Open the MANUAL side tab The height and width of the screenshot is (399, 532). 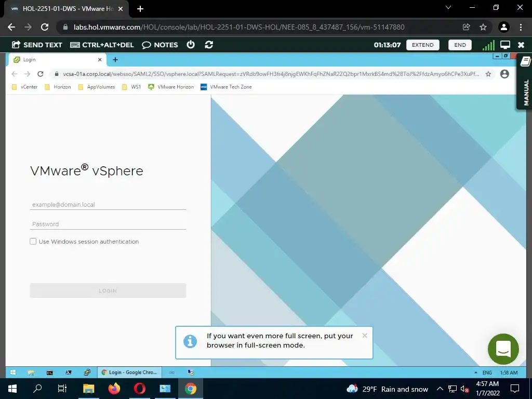click(525, 82)
